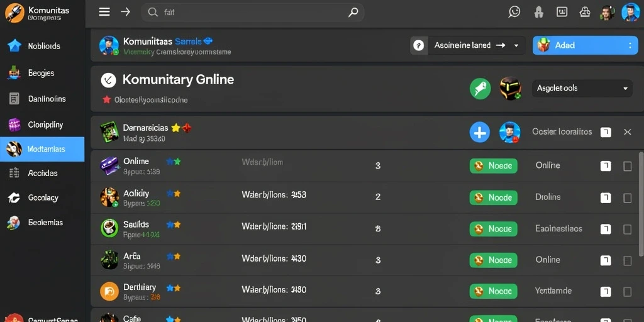644x322 pixels.
Task: Click the Noode button in Arta row
Action: point(493,260)
